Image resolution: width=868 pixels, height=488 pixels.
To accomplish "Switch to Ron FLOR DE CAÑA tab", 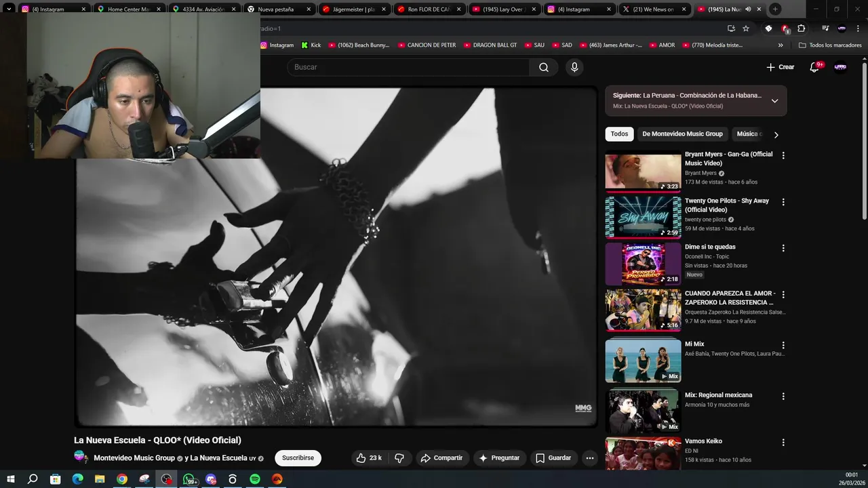I will pyautogui.click(x=429, y=9).
